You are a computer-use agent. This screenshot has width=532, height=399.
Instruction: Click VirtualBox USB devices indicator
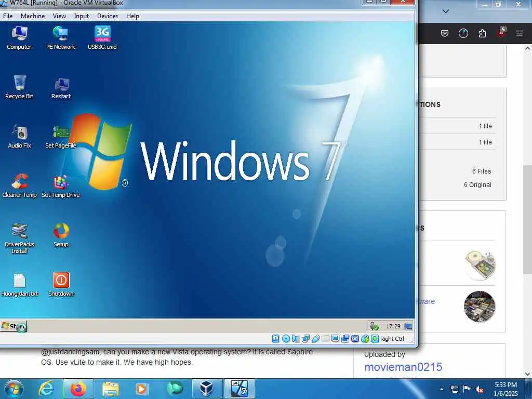pos(315,339)
